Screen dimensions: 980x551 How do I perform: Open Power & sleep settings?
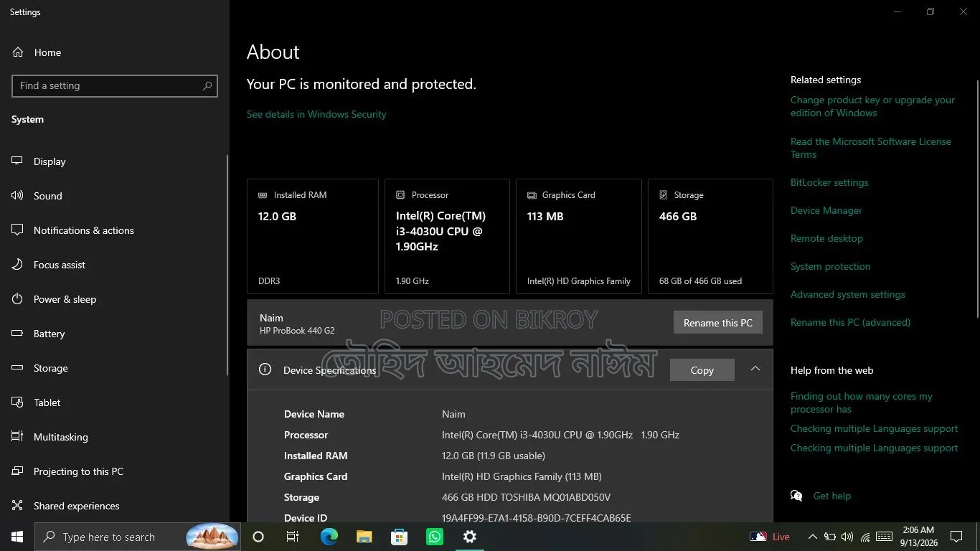(x=65, y=299)
